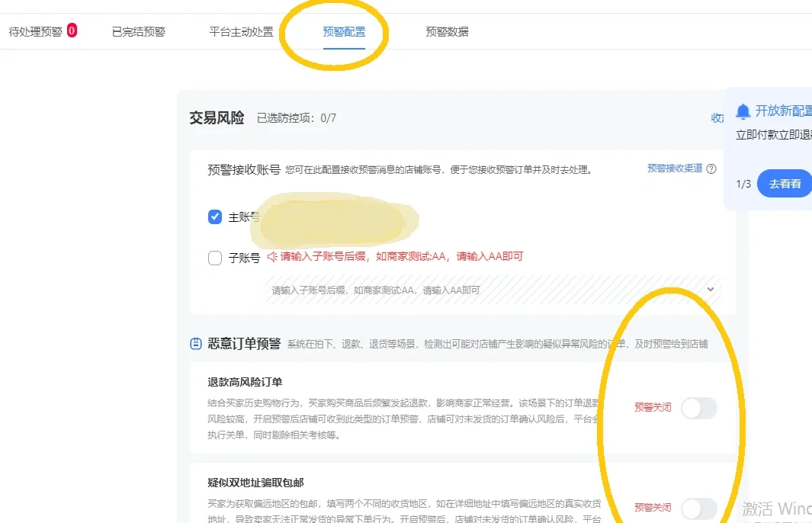Select the 预警配置 tab

[344, 31]
